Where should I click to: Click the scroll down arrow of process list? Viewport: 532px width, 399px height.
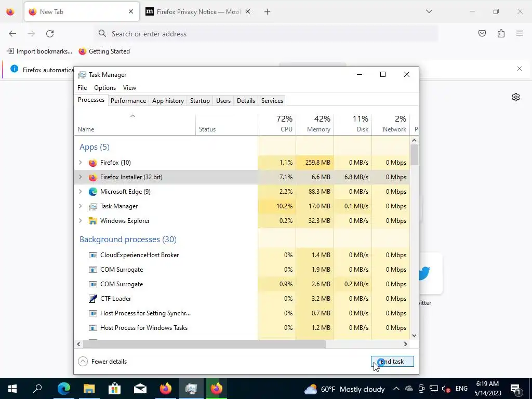[414, 336]
